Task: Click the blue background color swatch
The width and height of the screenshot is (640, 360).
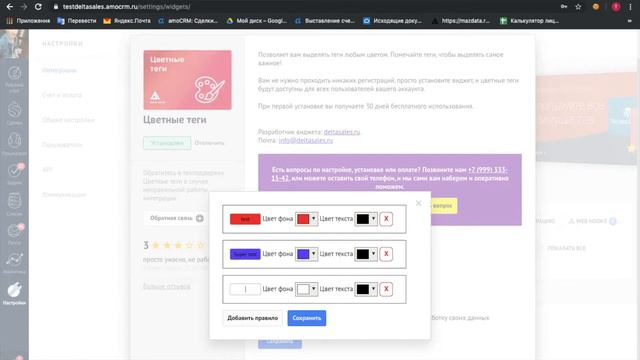Action: (x=303, y=254)
